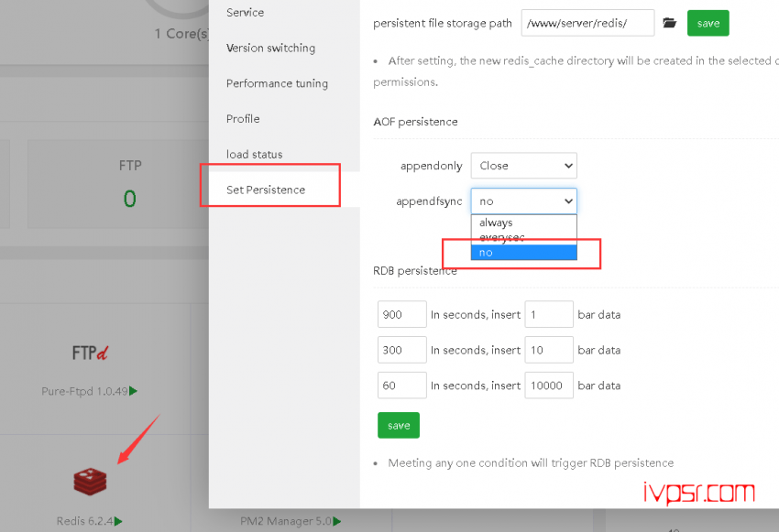Edit the 300 seconds field
This screenshot has height=532, width=779.
pos(401,350)
